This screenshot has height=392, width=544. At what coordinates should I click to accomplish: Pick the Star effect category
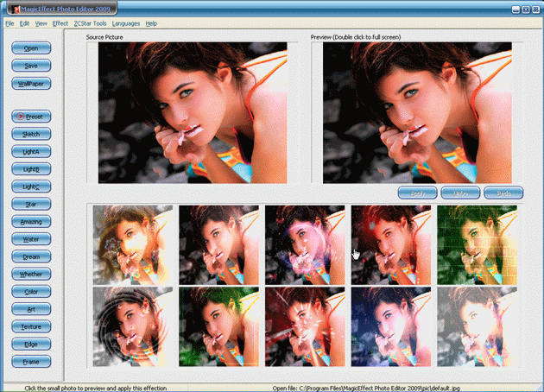coord(30,204)
